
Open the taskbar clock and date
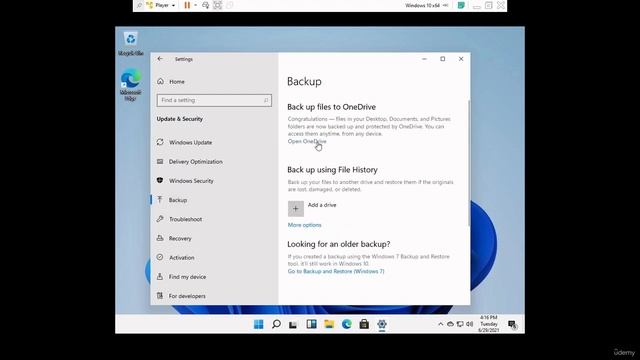tap(489, 324)
